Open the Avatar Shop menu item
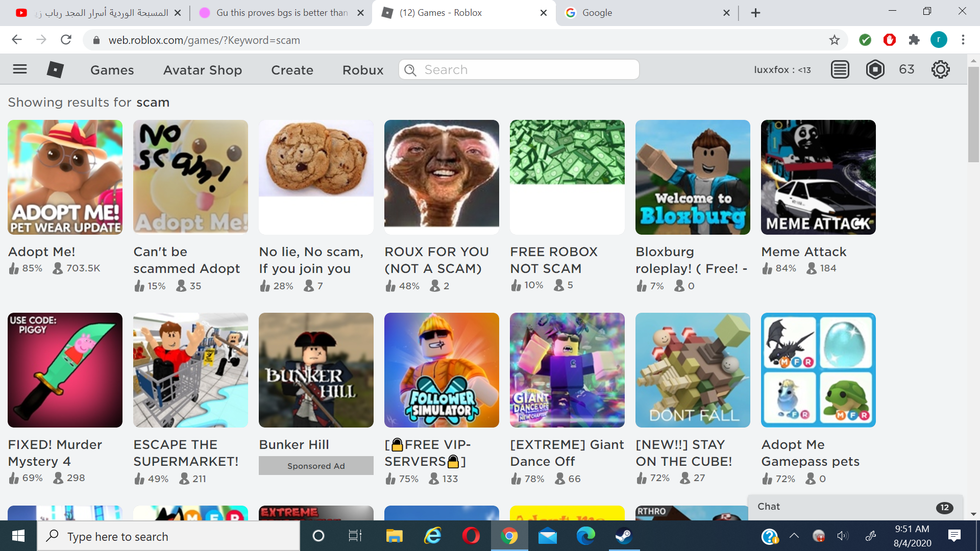980x551 pixels. tap(203, 70)
